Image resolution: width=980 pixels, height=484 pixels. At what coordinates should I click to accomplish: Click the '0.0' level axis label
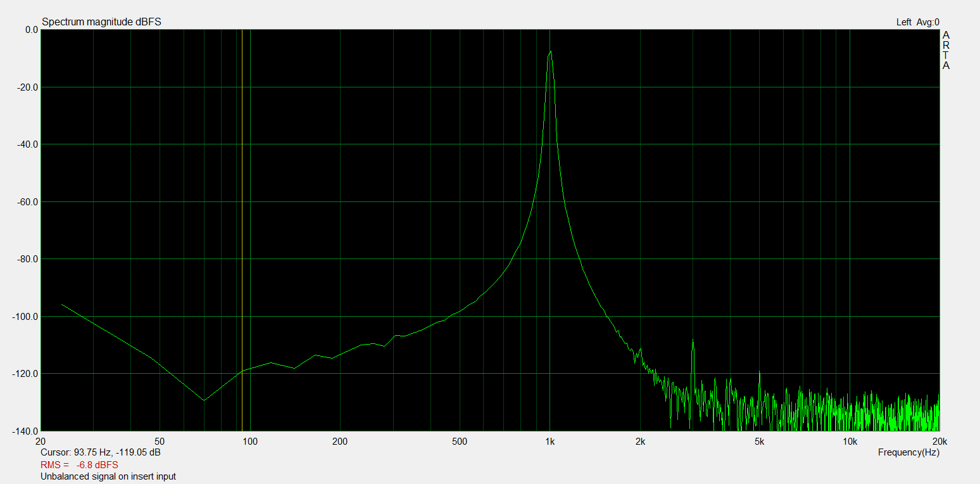31,30
